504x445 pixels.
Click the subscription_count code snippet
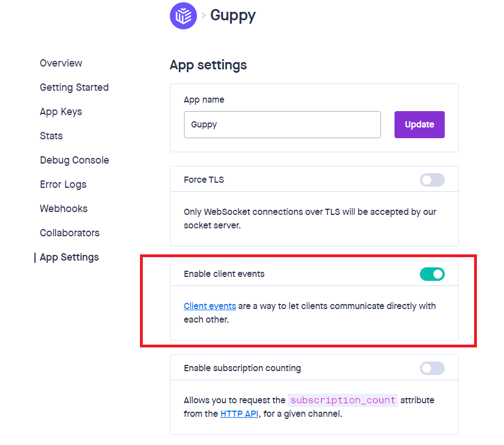coord(343,400)
